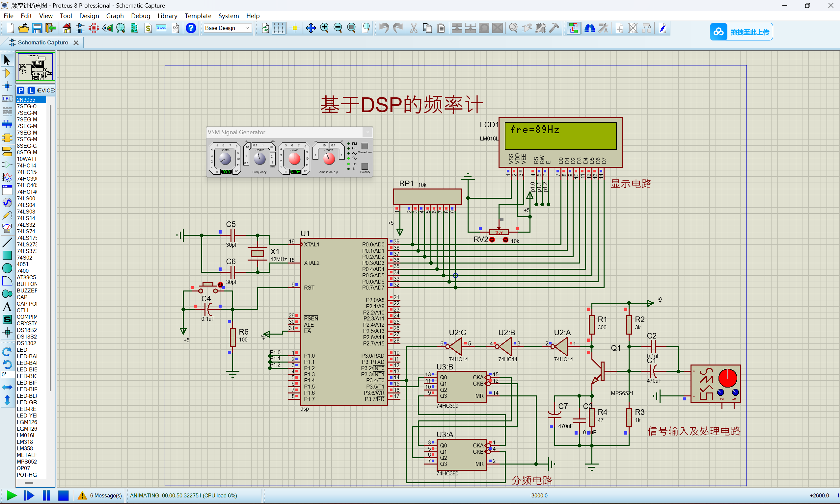Click the 6 Message(s) warning indicator
The height and width of the screenshot is (504, 840).
100,495
